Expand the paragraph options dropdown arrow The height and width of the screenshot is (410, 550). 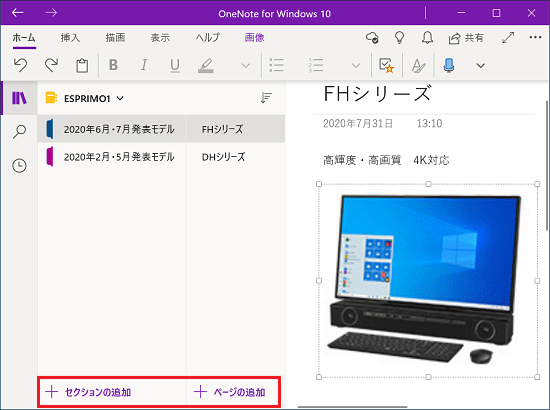point(356,66)
